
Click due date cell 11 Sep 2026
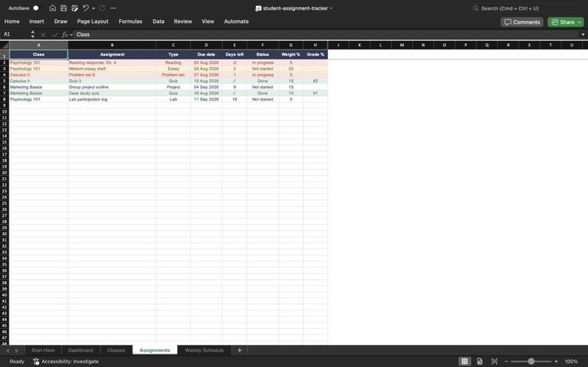click(x=207, y=99)
